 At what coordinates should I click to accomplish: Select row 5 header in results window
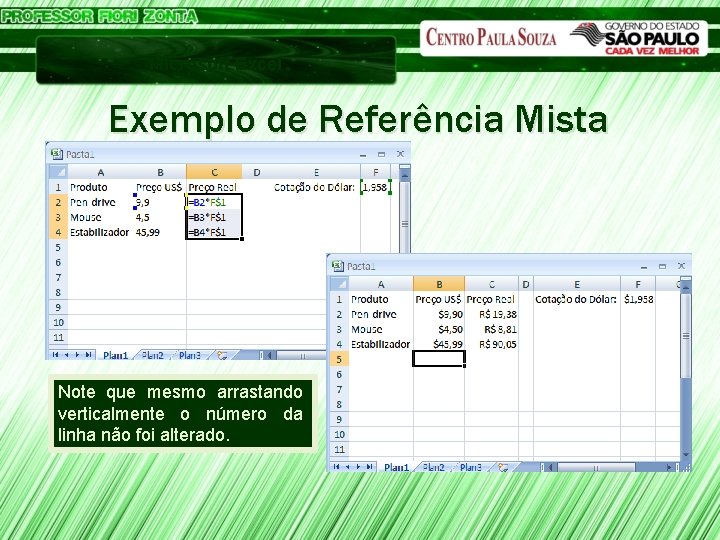tap(339, 359)
